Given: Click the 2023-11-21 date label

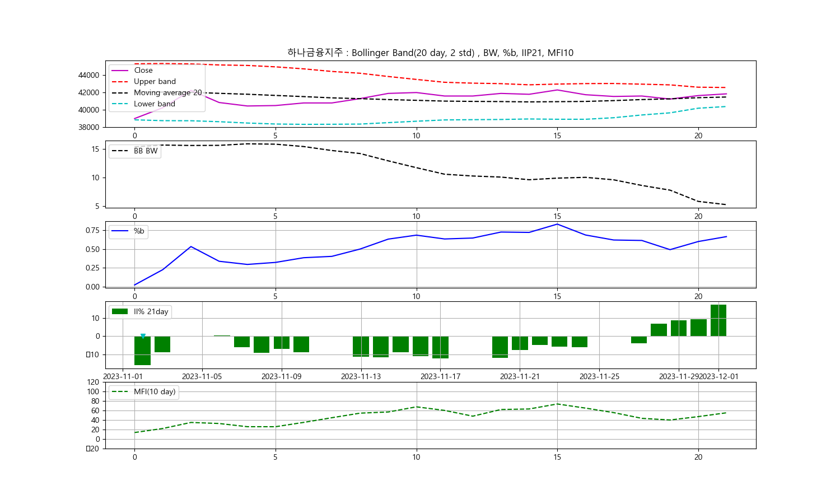Looking at the screenshot, I should click(520, 376).
